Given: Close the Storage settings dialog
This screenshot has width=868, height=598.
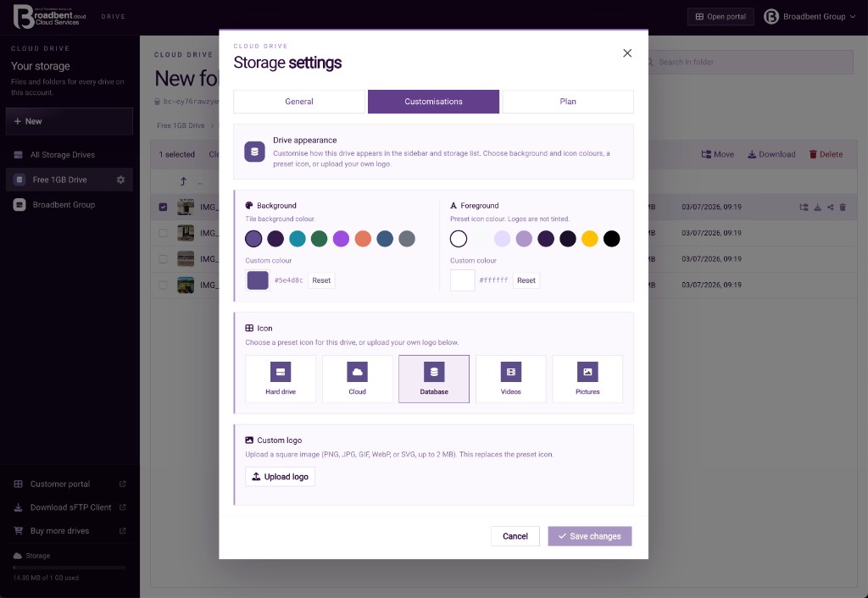Looking at the screenshot, I should [x=627, y=53].
